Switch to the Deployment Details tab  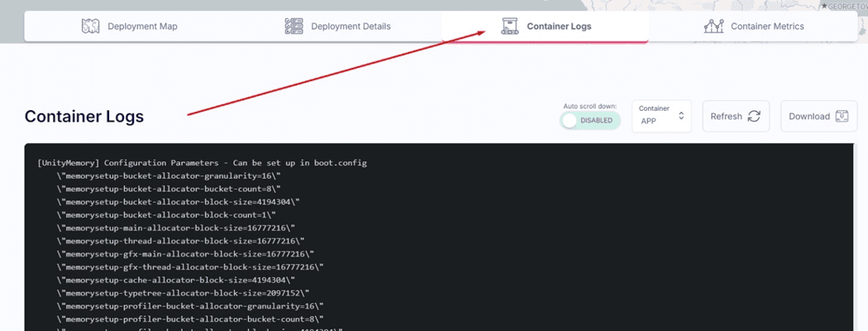point(337,26)
